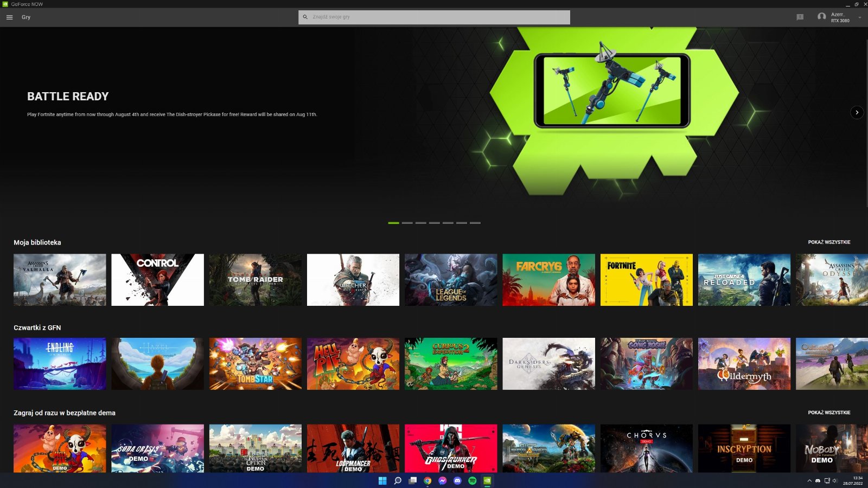The height and width of the screenshot is (488, 868).
Task: Focus the game search field
Action: pos(434,17)
